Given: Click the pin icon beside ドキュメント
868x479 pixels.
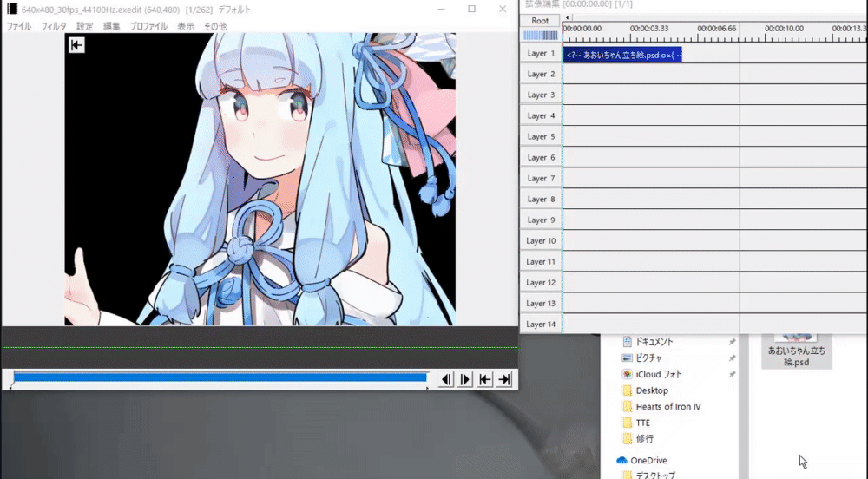Looking at the screenshot, I should pos(732,342).
